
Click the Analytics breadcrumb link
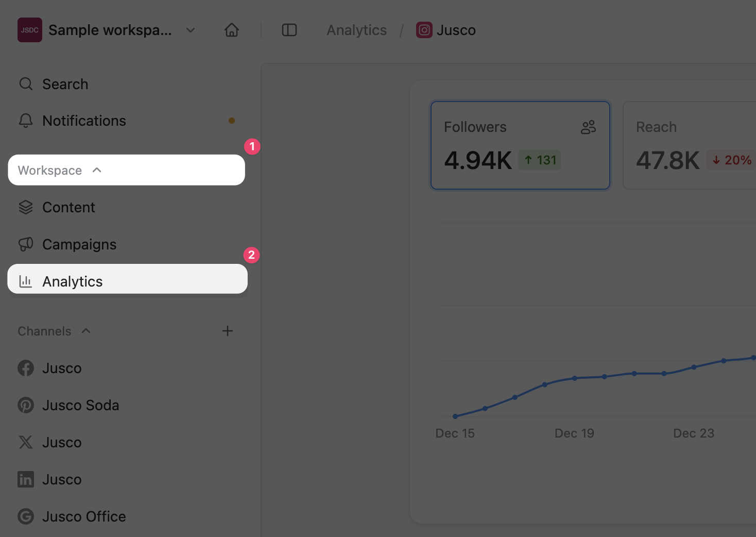356,30
